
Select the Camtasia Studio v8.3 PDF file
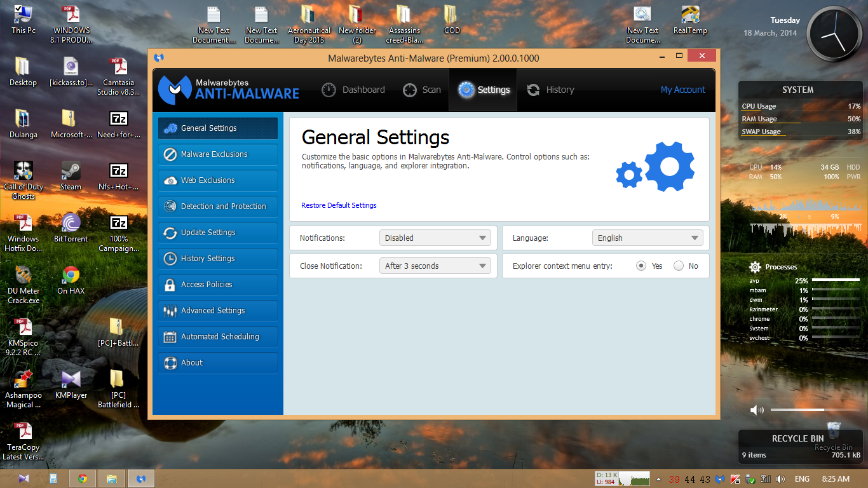(118, 76)
